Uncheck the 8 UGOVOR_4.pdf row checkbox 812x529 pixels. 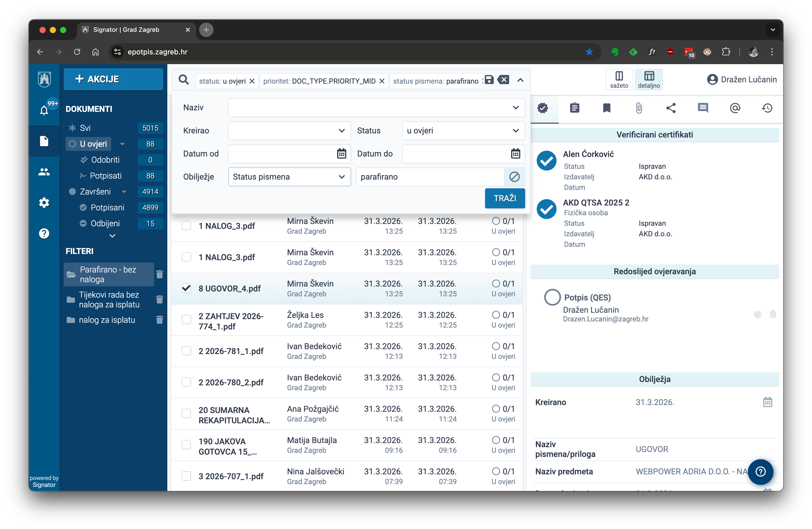(186, 288)
